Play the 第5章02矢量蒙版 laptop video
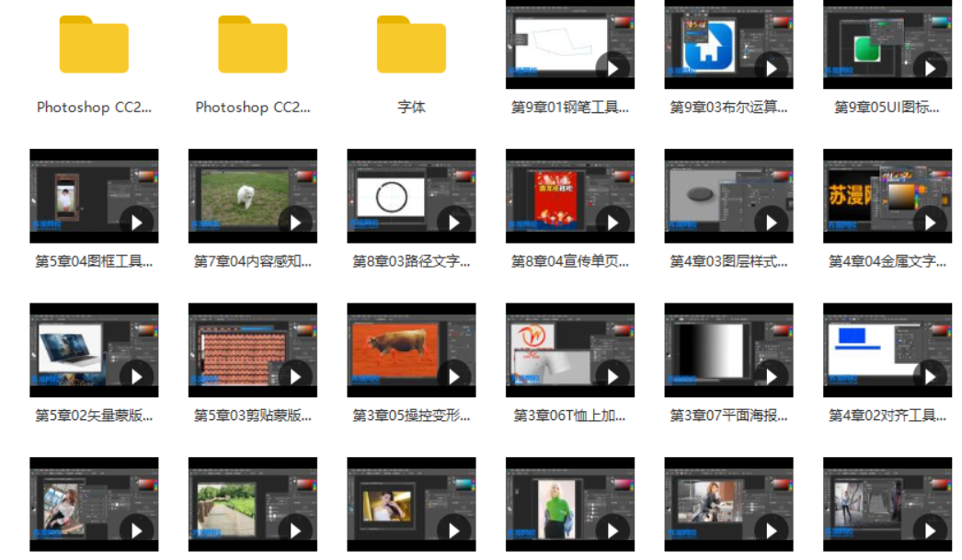The image size is (962, 560). [x=136, y=376]
